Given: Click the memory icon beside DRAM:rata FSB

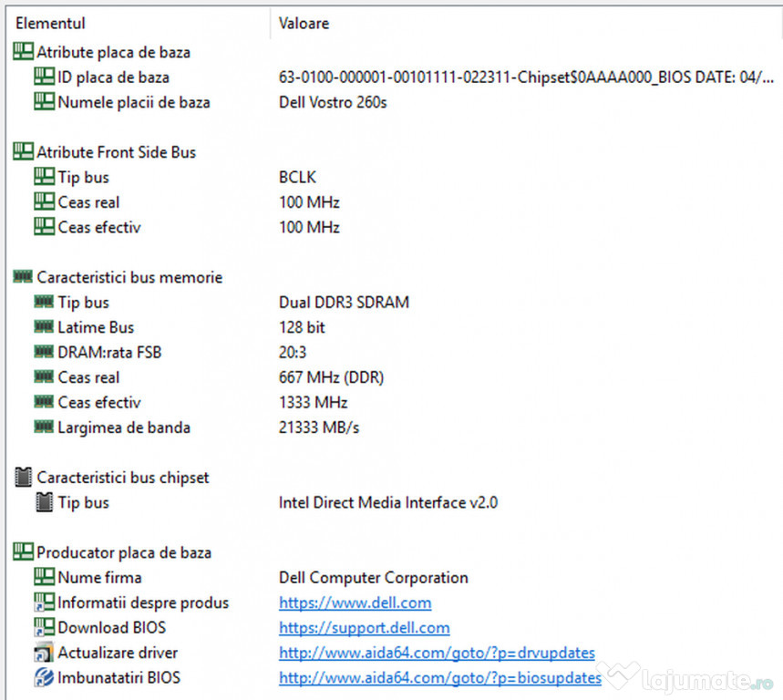Looking at the screenshot, I should pyautogui.click(x=44, y=352).
